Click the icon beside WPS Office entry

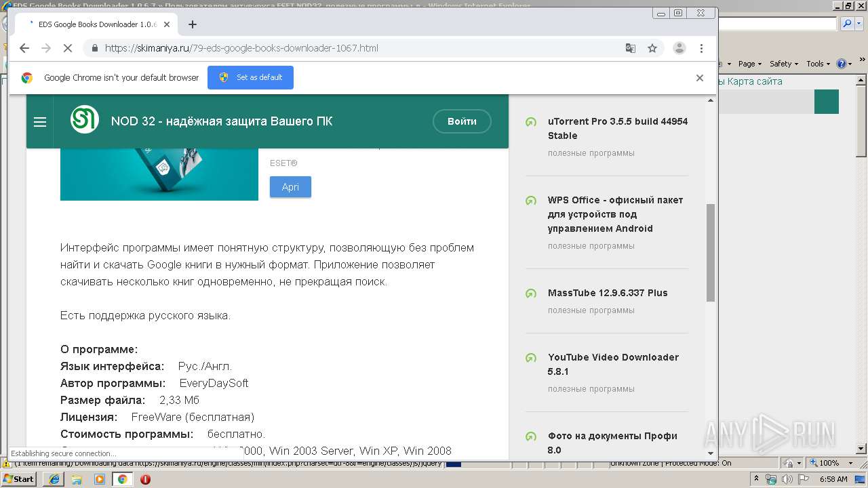point(531,201)
